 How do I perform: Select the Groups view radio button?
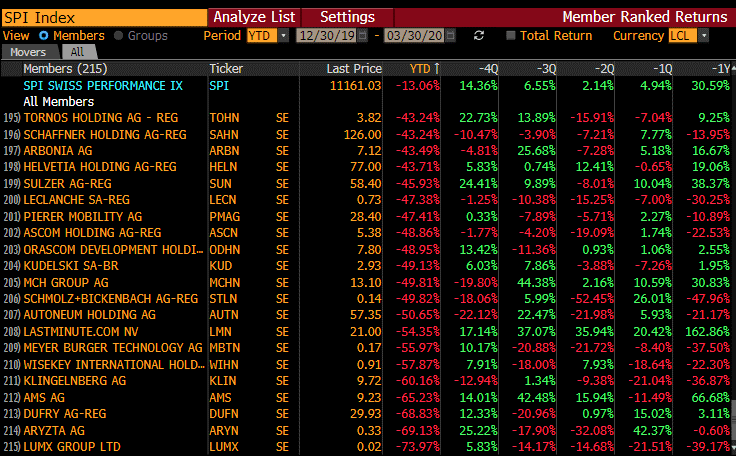coord(118,36)
